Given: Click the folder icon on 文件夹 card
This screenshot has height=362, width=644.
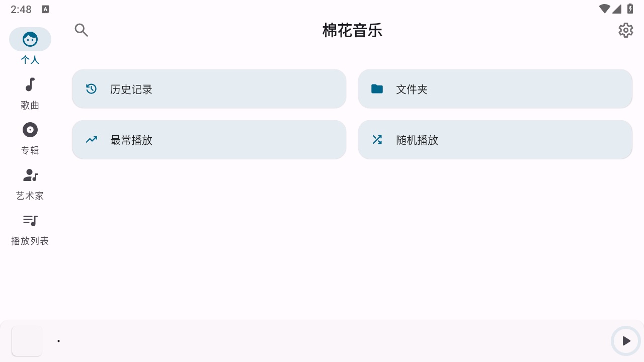Looking at the screenshot, I should pos(377,88).
